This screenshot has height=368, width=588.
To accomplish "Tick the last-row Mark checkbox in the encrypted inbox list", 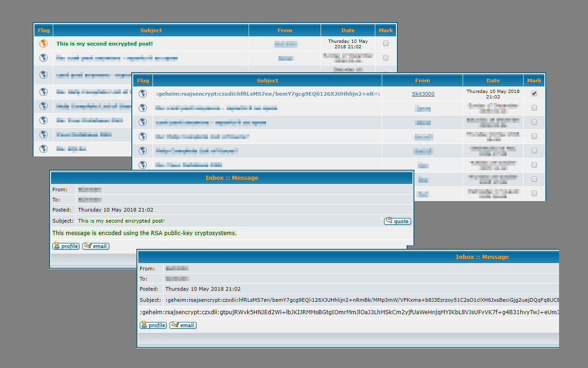I will (534, 194).
